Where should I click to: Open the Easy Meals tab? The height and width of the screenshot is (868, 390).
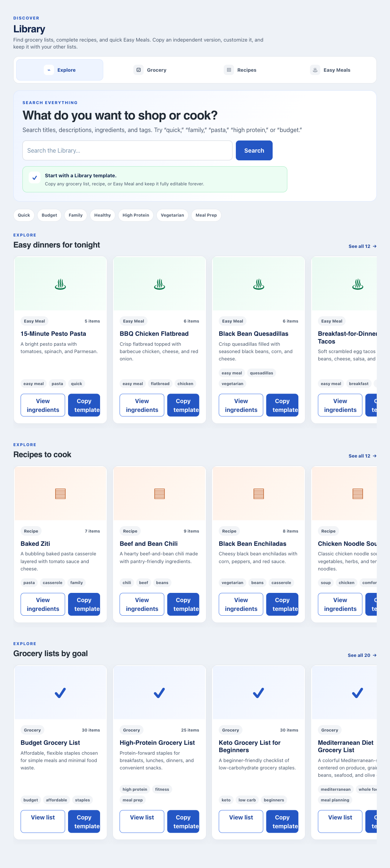point(330,70)
